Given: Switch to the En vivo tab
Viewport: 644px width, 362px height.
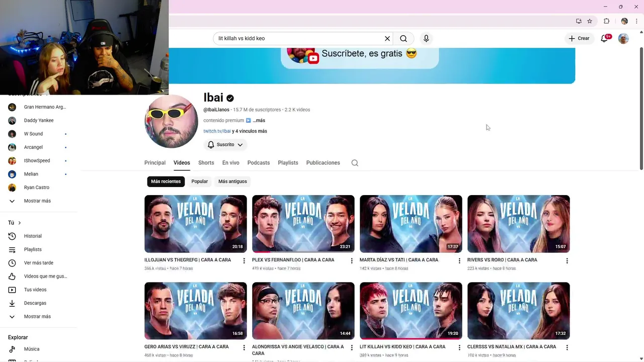Looking at the screenshot, I should coord(231,163).
